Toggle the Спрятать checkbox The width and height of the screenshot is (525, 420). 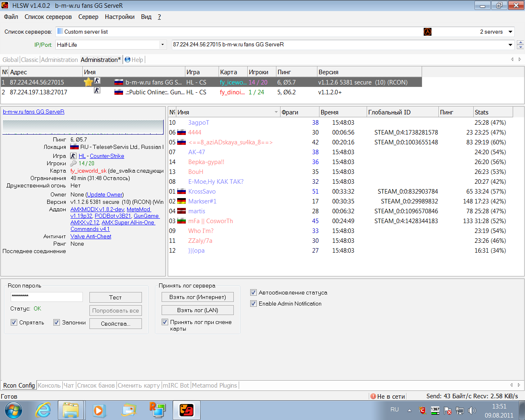[14, 322]
